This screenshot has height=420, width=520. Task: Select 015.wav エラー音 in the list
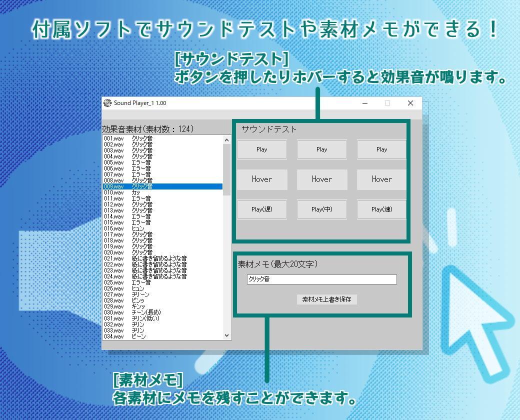point(162,222)
